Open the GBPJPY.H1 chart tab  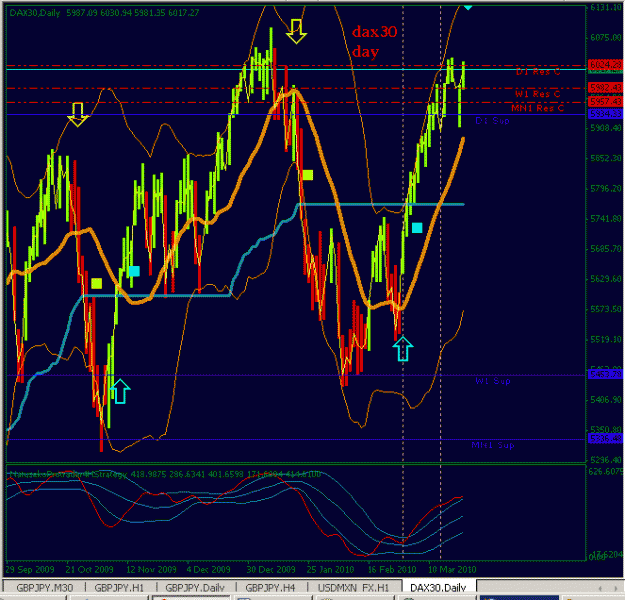coord(119,588)
